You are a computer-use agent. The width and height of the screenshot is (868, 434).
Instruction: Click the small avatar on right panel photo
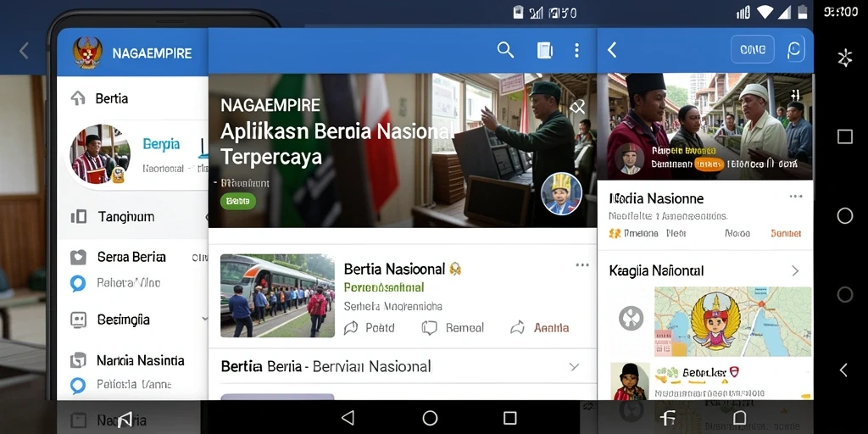tap(630, 159)
